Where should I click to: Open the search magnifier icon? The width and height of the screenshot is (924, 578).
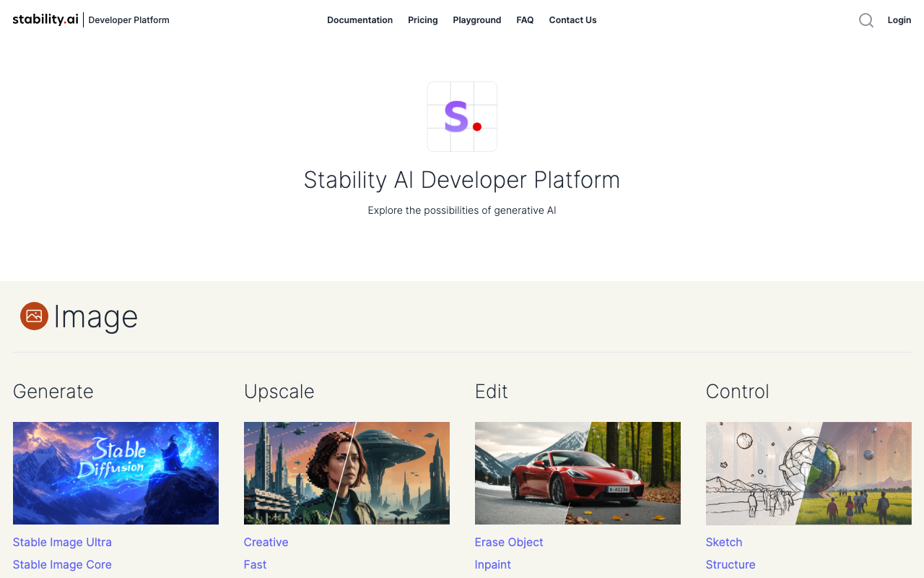point(866,20)
